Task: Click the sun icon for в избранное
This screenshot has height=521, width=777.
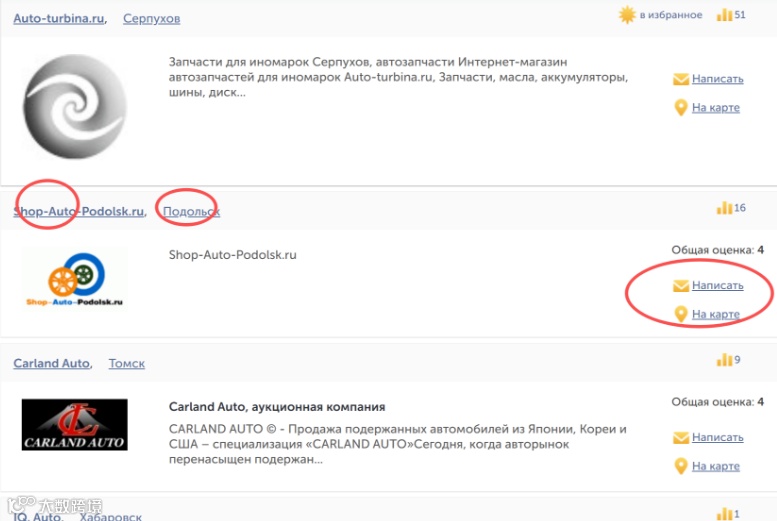Action: coord(627,14)
